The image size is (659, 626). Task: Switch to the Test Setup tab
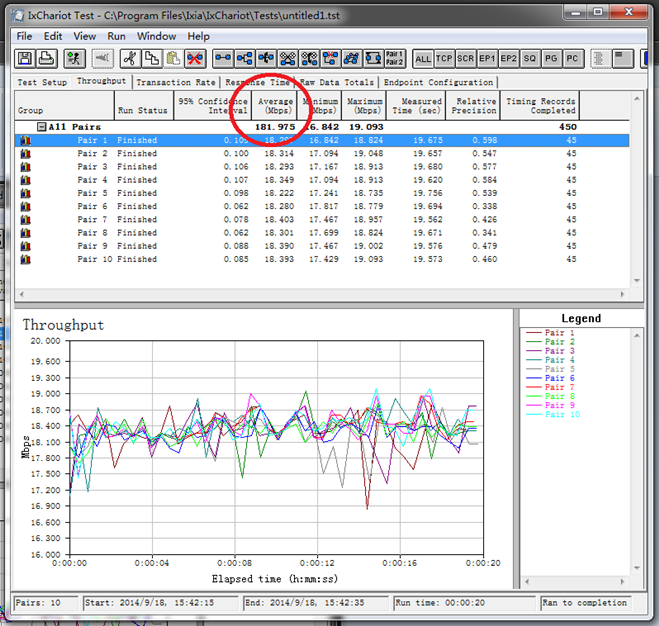pos(42,82)
